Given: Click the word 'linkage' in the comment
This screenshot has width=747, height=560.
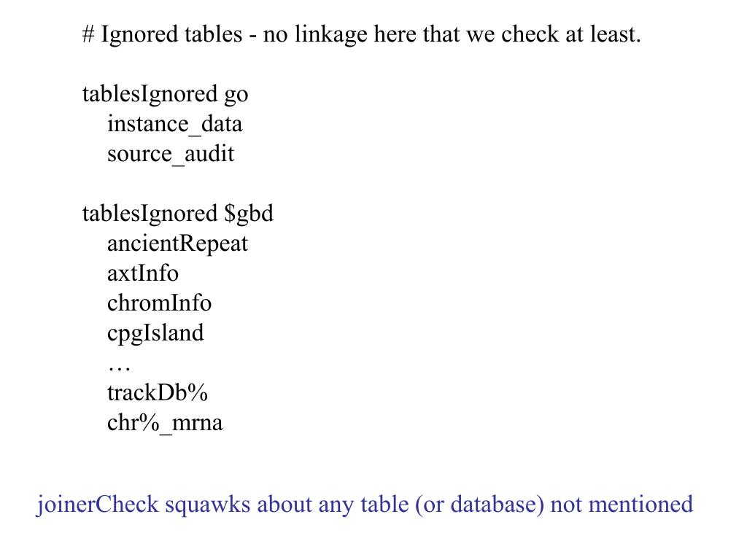Looking at the screenshot, I should tap(331, 35).
